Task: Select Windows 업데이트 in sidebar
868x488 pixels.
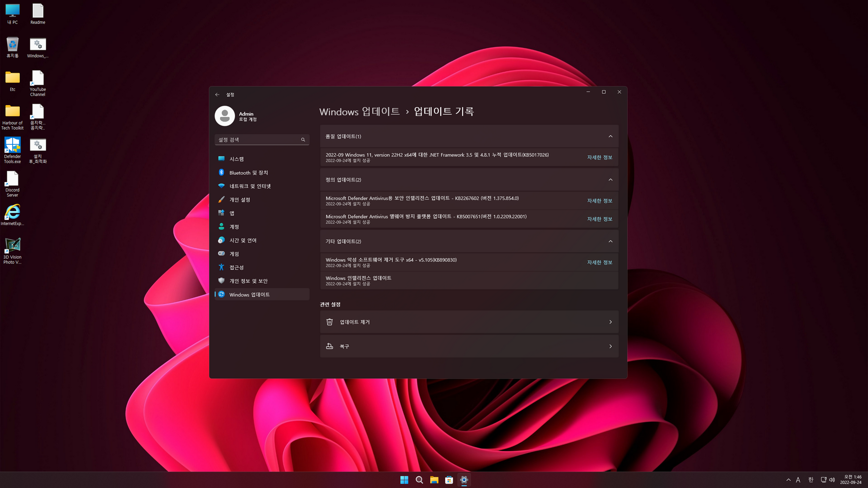Action: (x=262, y=294)
